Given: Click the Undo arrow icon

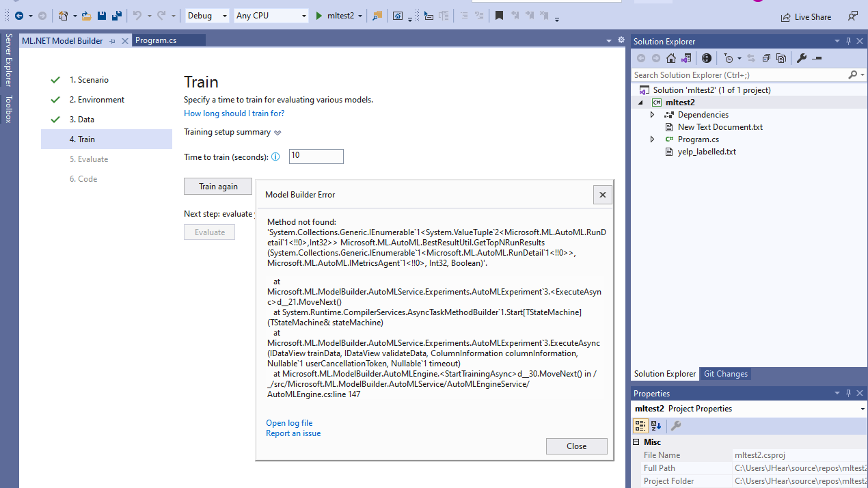Looking at the screenshot, I should click(x=137, y=16).
